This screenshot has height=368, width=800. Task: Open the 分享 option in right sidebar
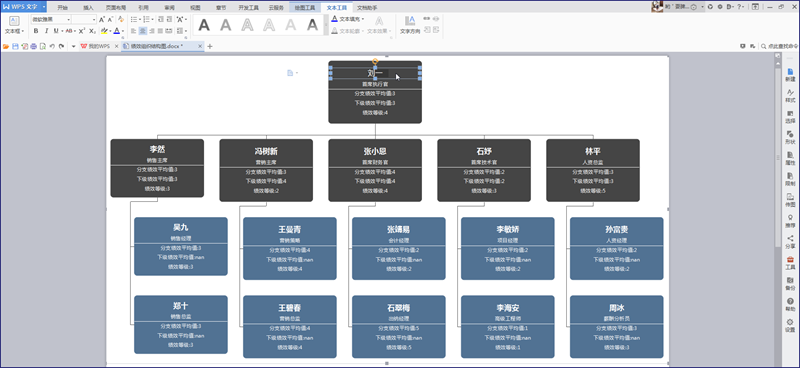790,242
